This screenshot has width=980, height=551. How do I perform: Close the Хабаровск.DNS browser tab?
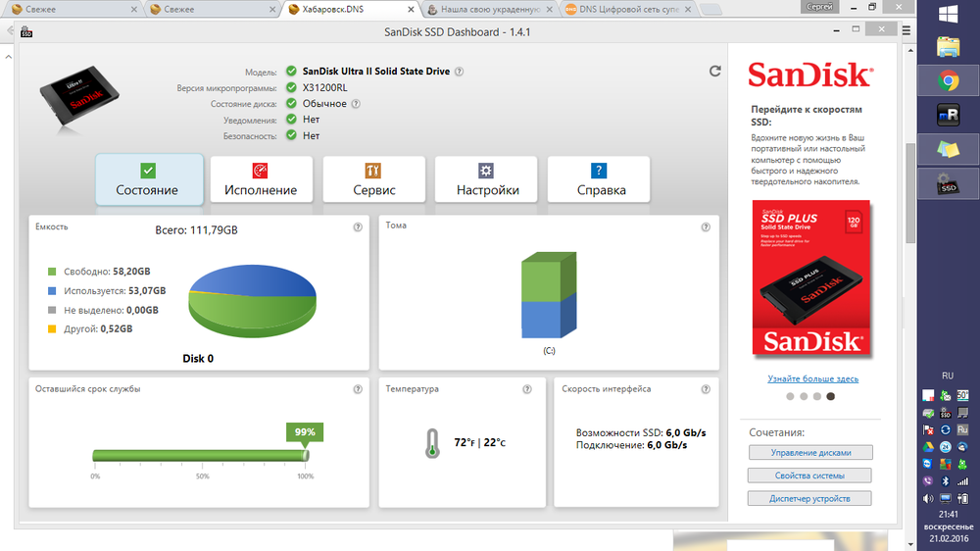(411, 10)
